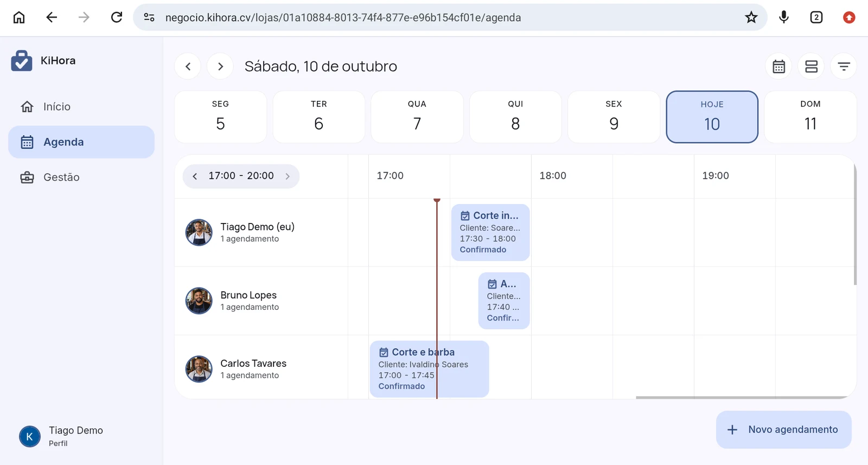Go to previous week arrow
The width and height of the screenshot is (868, 465).
[x=188, y=66]
